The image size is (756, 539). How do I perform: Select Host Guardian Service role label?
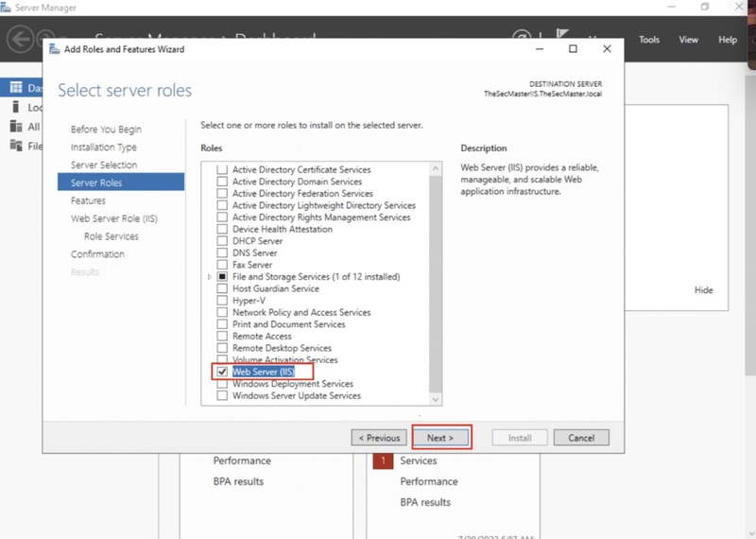point(276,288)
